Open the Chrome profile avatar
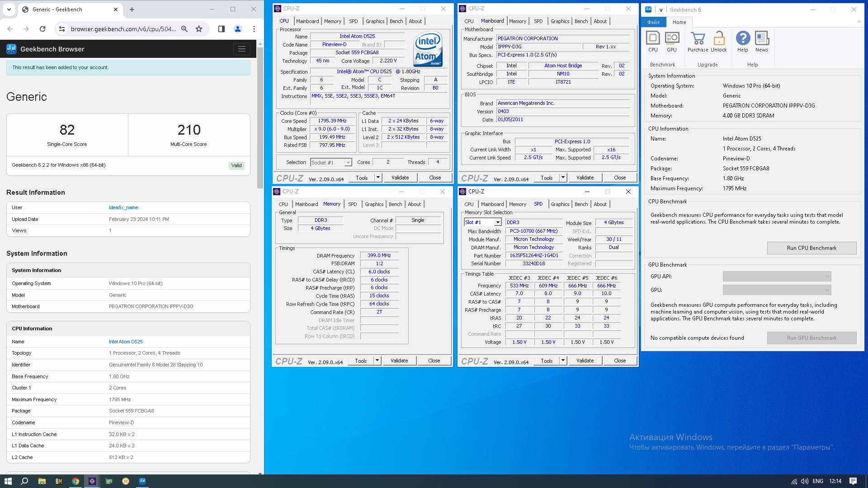Viewport: 868px width, 488px height. pos(238,29)
